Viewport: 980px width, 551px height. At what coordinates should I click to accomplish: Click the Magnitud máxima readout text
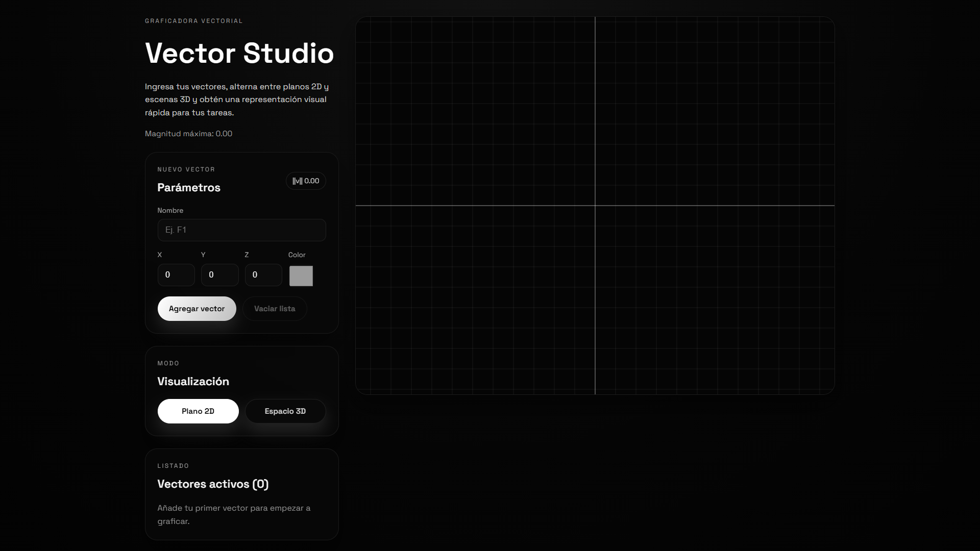tap(188, 134)
